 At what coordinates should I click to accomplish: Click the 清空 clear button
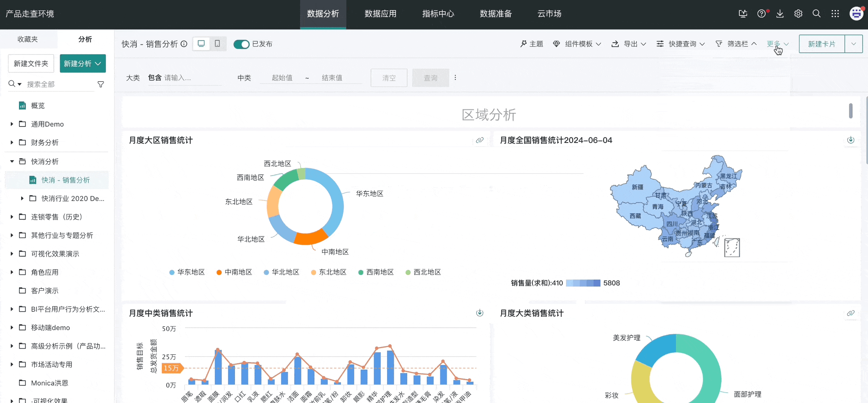tap(389, 78)
